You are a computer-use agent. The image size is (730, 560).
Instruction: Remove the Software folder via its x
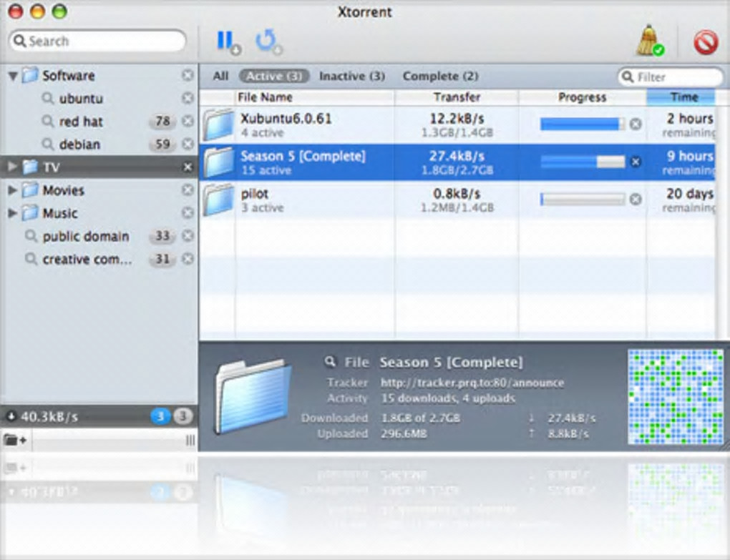click(x=188, y=75)
